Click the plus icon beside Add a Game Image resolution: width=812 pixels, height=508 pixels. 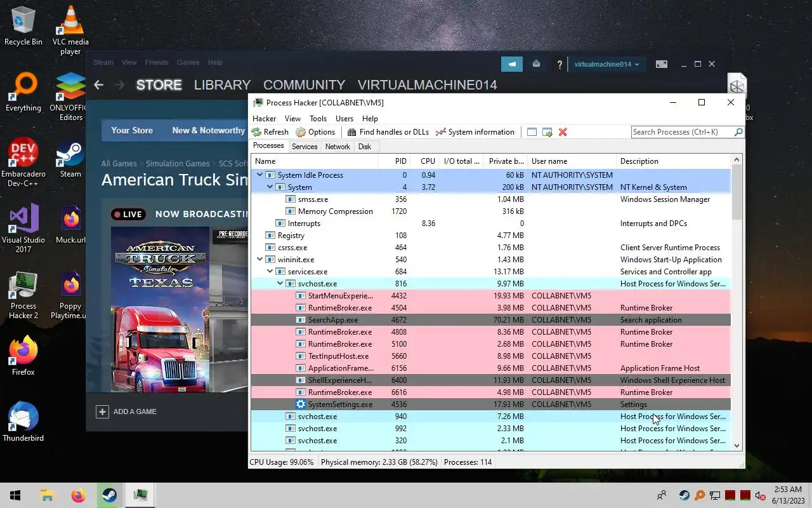coord(102,411)
